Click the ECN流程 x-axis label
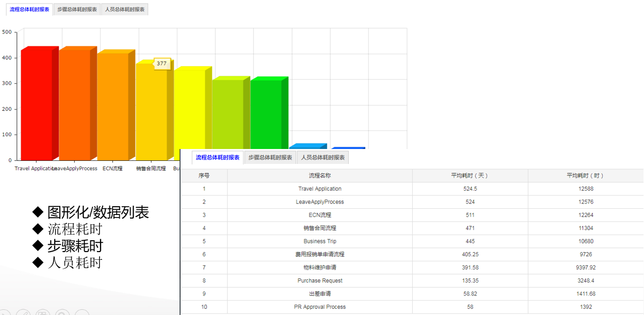Viewport: 644px width, 315px height. 112,169
